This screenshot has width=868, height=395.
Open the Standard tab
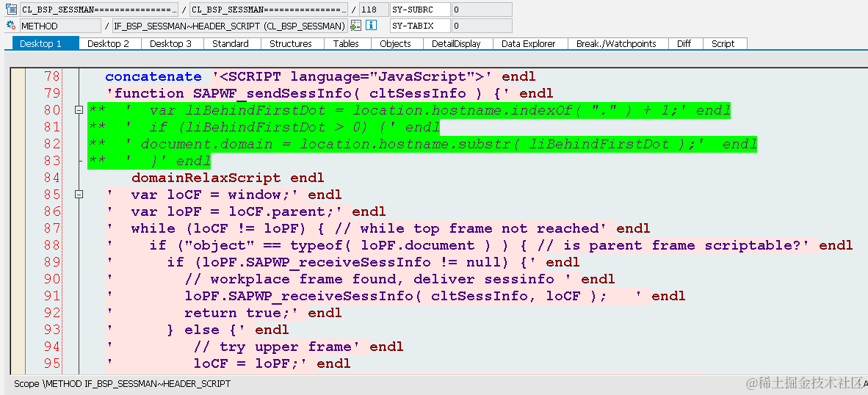[231, 44]
